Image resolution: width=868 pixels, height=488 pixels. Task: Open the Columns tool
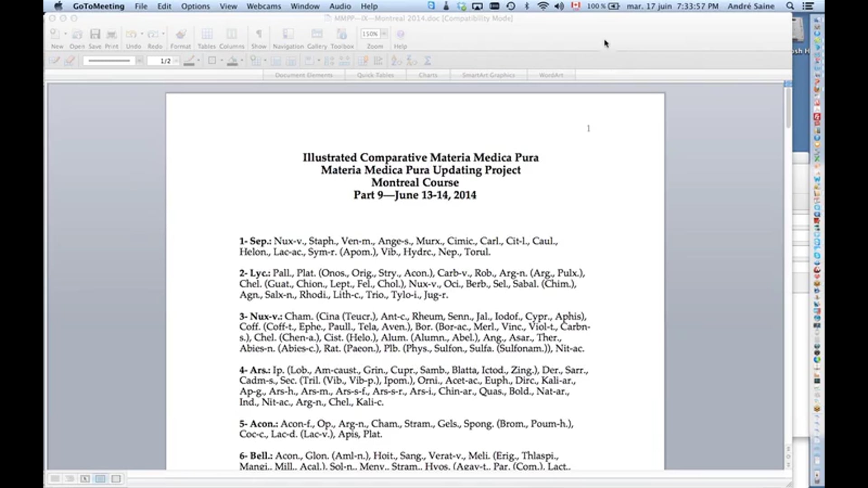click(x=231, y=34)
